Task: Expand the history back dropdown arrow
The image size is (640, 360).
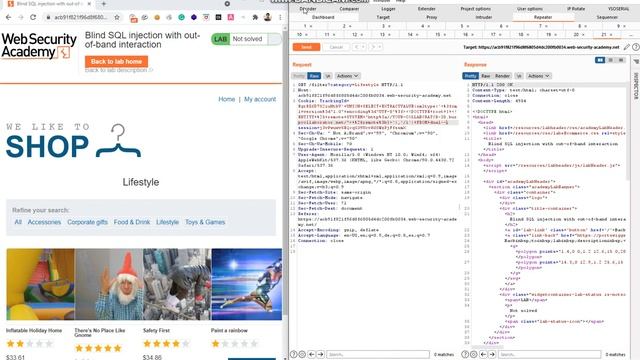Action: tap(362, 47)
